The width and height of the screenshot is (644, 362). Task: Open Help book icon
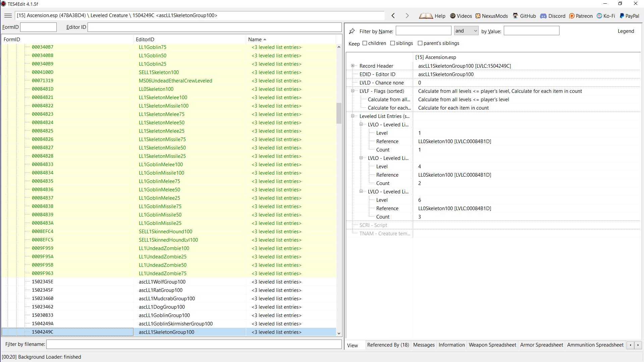tap(426, 16)
